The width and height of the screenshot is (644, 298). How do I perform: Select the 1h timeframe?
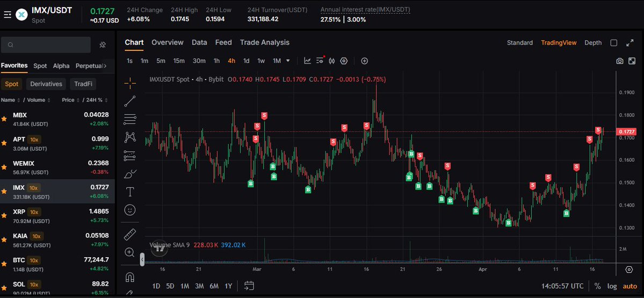pos(216,61)
